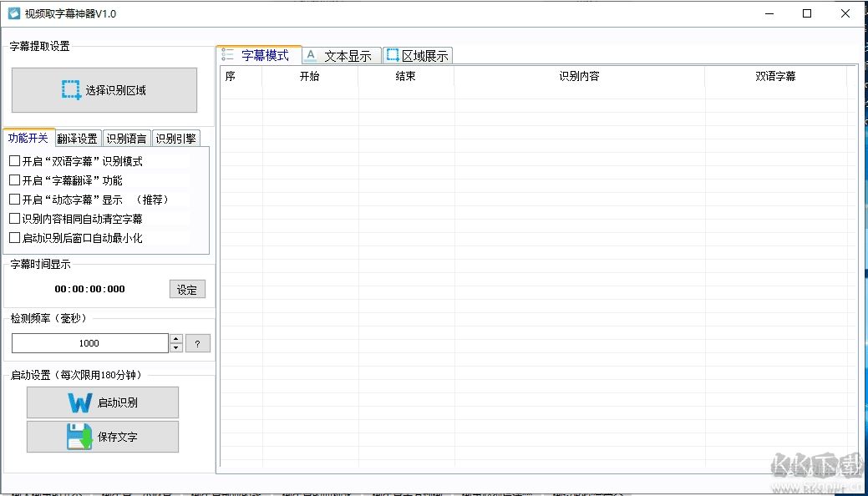Click the list icon on 字幕模式 tab

tap(227, 54)
